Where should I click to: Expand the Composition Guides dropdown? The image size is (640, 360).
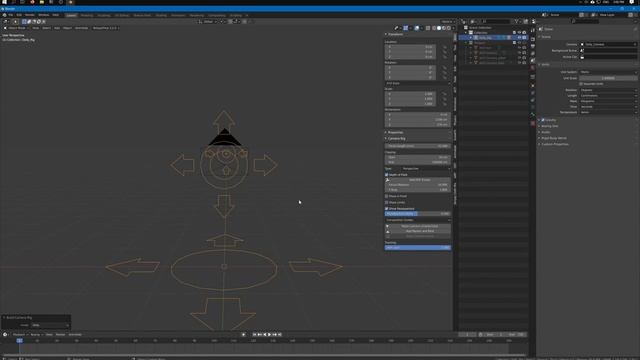coord(418,220)
